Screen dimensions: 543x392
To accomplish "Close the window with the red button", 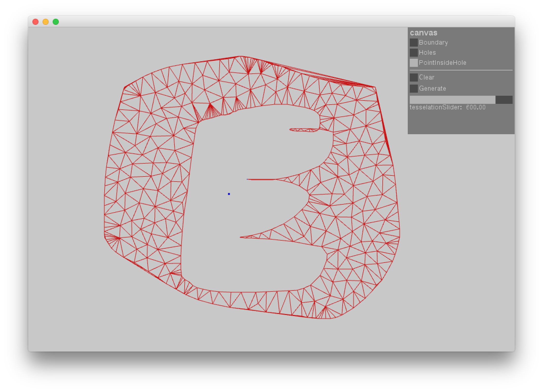I will pos(35,22).
